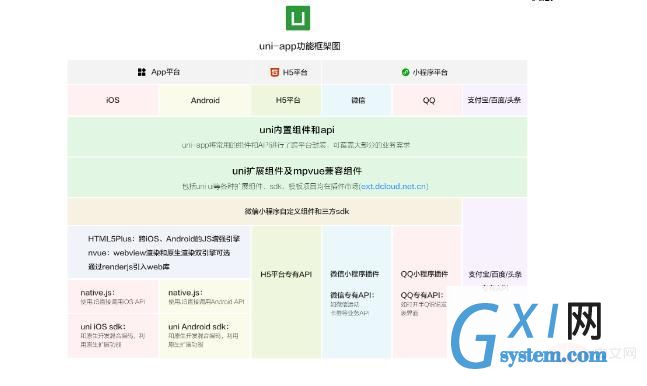Click the App平台 four-squares icon
This screenshot has width=647, height=386.
(142, 72)
